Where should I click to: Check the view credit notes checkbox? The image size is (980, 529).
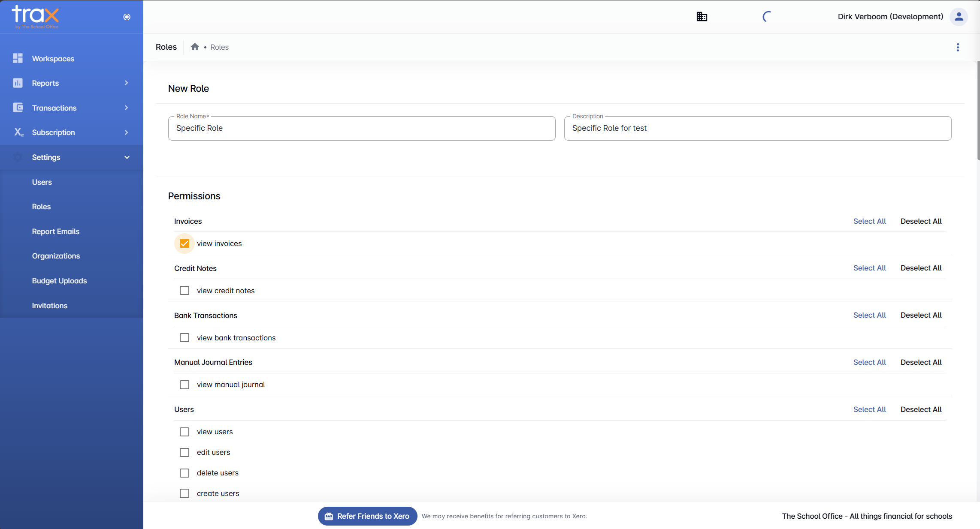[x=185, y=291]
